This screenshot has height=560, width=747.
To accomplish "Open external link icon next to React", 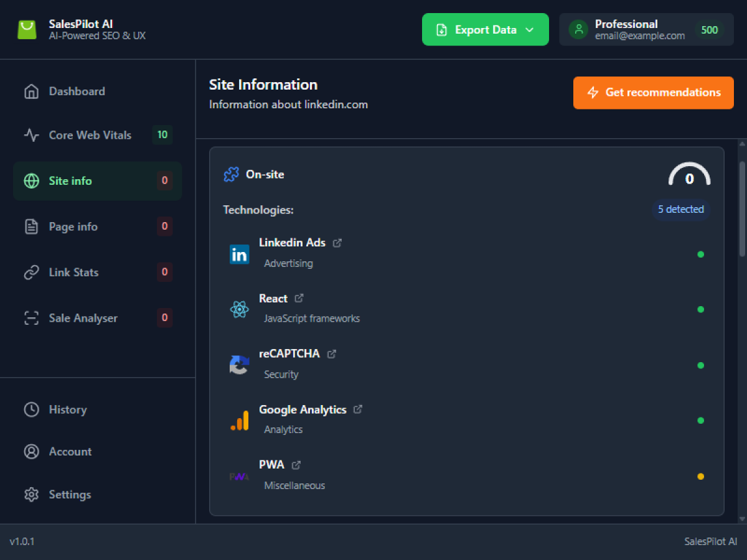I will (299, 299).
